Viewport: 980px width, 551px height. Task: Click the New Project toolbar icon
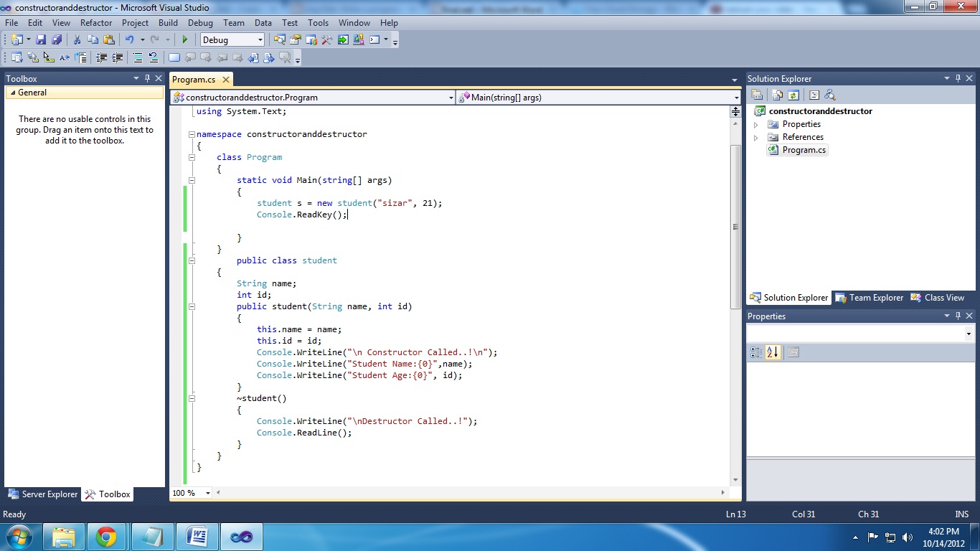point(17,39)
